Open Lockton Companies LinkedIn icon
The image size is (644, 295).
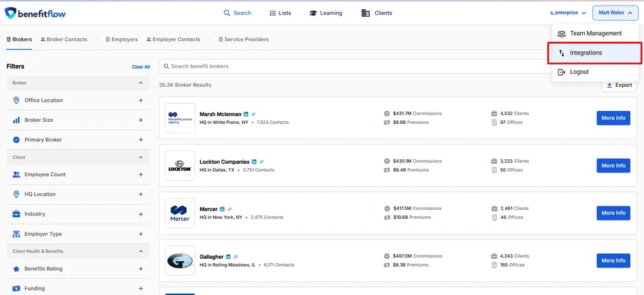[x=254, y=162]
